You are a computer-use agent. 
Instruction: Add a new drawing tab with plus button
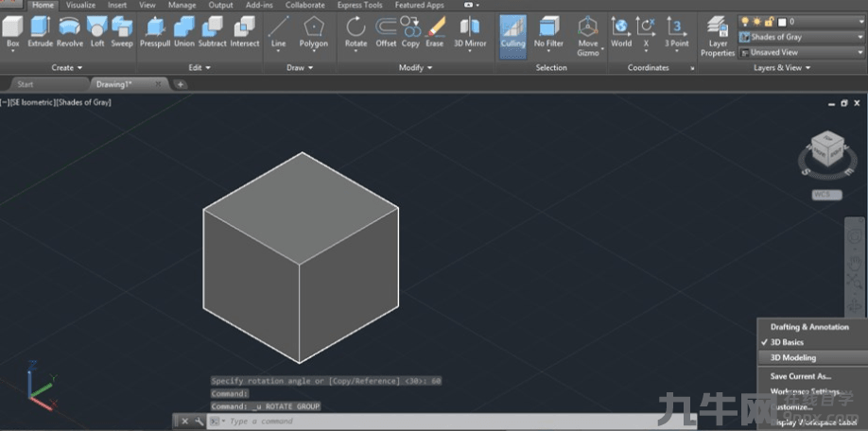181,85
